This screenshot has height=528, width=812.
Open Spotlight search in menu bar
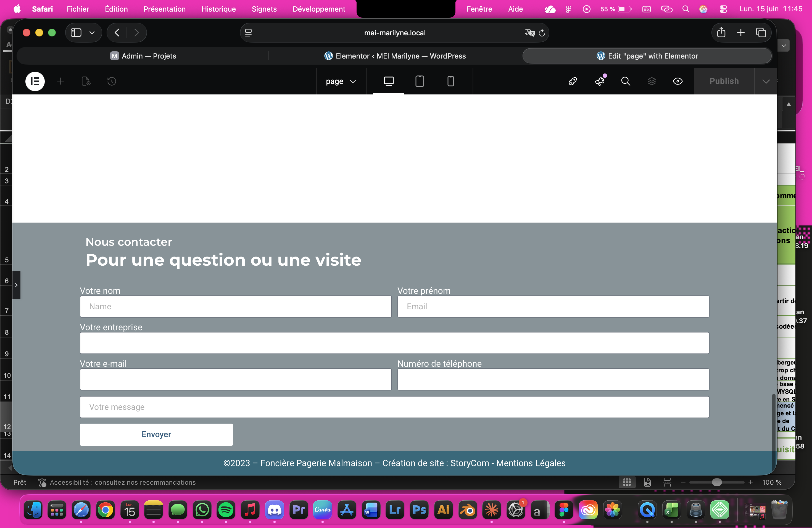pyautogui.click(x=686, y=9)
